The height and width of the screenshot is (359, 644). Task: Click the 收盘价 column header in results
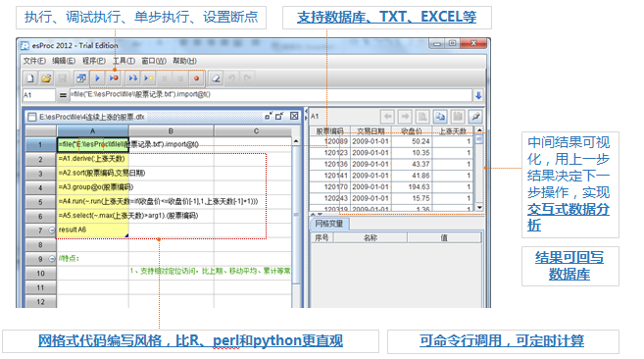tap(412, 130)
